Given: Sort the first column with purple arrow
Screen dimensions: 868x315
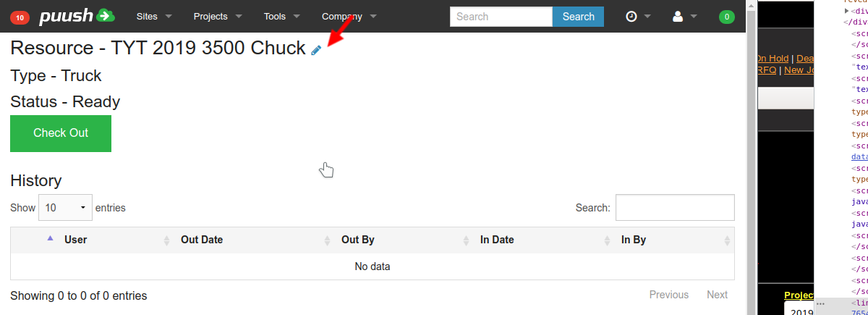Looking at the screenshot, I should 50,238.
